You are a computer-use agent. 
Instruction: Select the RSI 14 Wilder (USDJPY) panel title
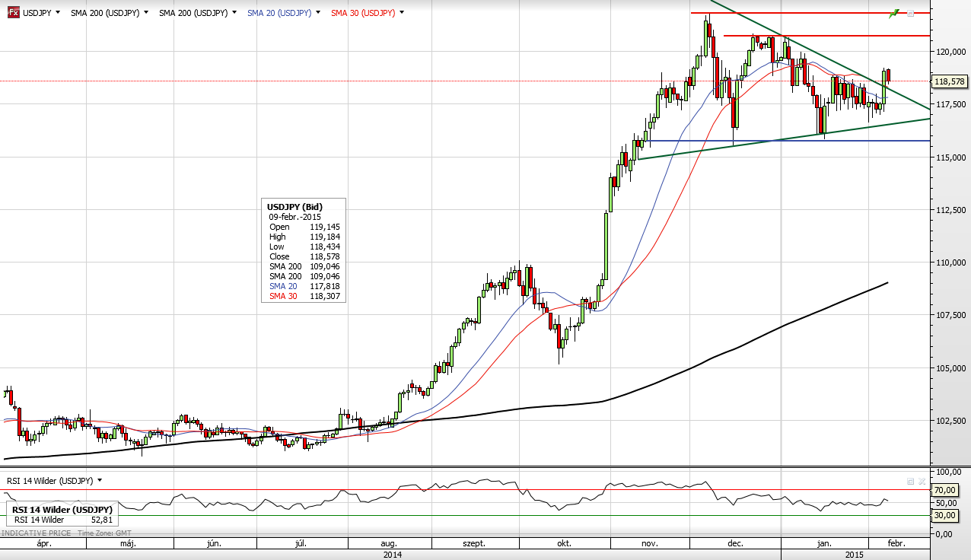49,481
